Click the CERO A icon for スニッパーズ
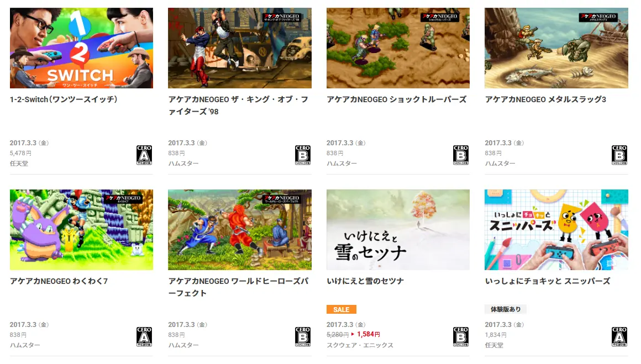This screenshot has height=364, width=641. pos(619,336)
